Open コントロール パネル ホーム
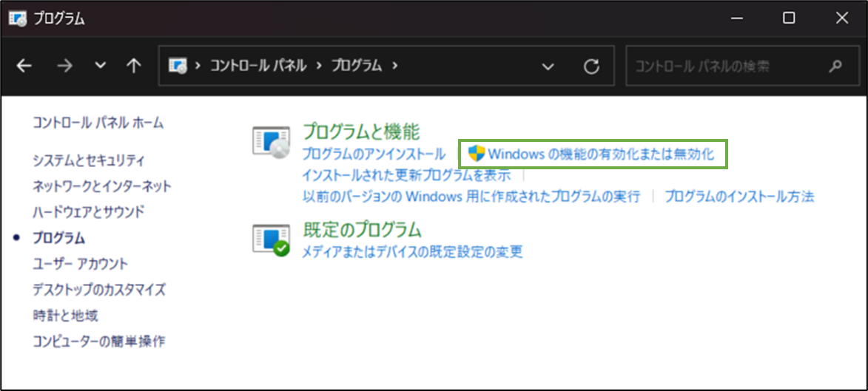The height and width of the screenshot is (391, 868). (98, 123)
